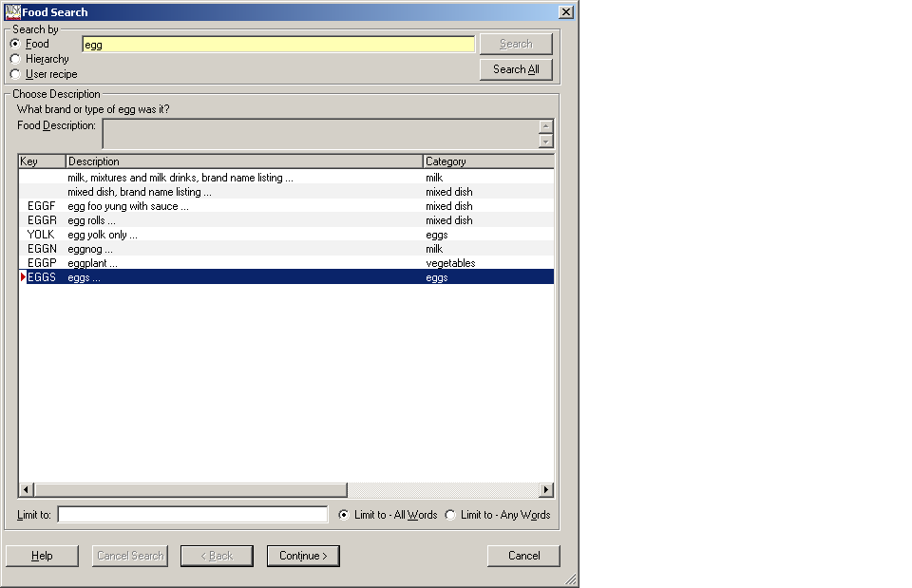912x588 pixels.
Task: Click red row indicator arrow beside EGGS
Action: 23,276
